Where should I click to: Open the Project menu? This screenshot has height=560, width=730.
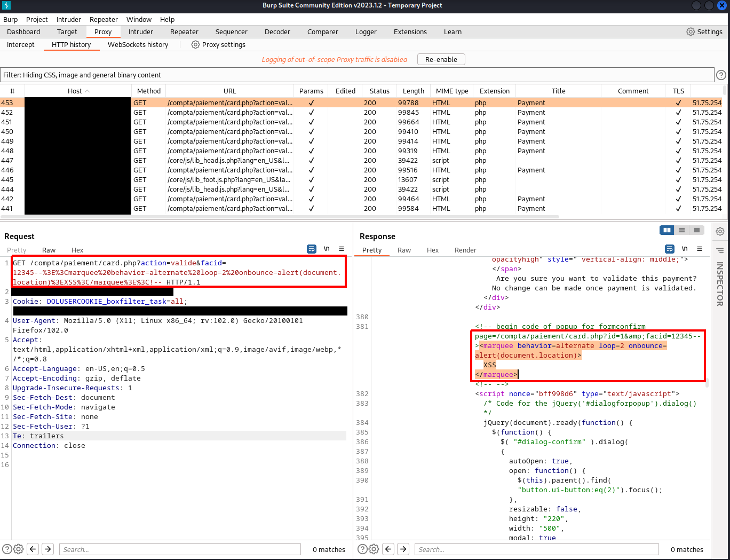37,19
